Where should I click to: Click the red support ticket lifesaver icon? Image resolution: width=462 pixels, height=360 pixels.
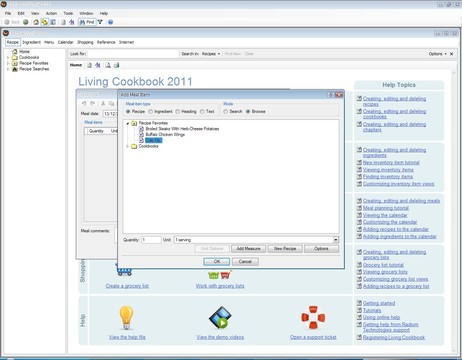click(313, 317)
